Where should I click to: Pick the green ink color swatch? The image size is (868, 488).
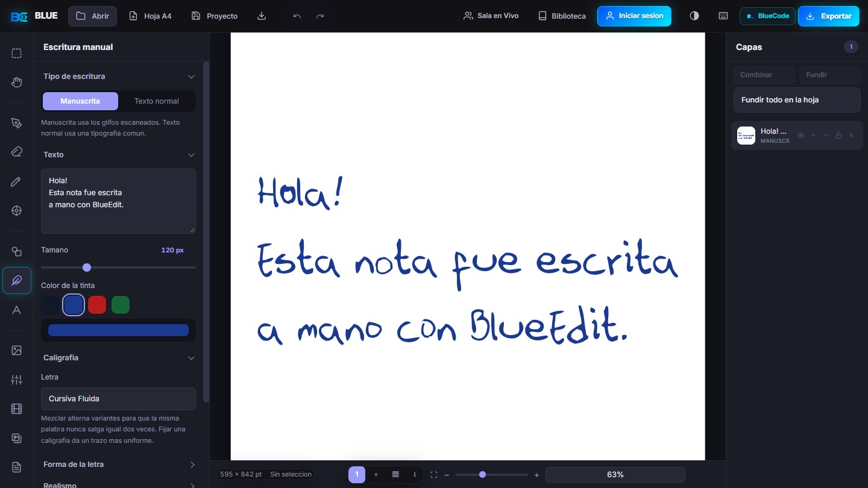coord(121,305)
